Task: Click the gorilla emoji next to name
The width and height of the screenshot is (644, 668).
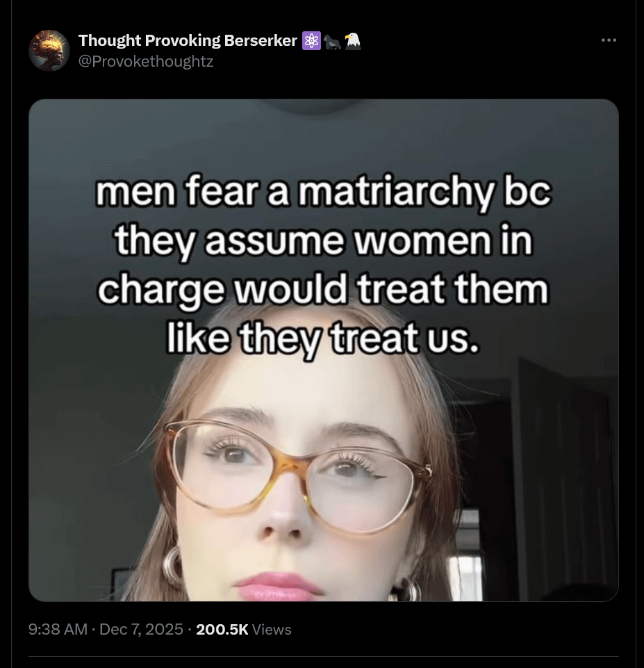Action: coord(333,41)
